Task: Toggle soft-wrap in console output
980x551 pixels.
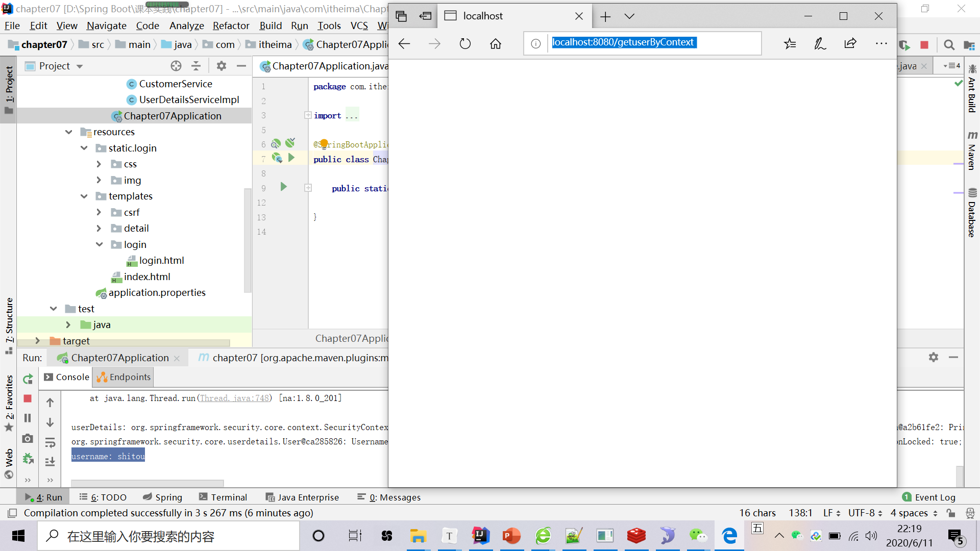Action: click(50, 442)
